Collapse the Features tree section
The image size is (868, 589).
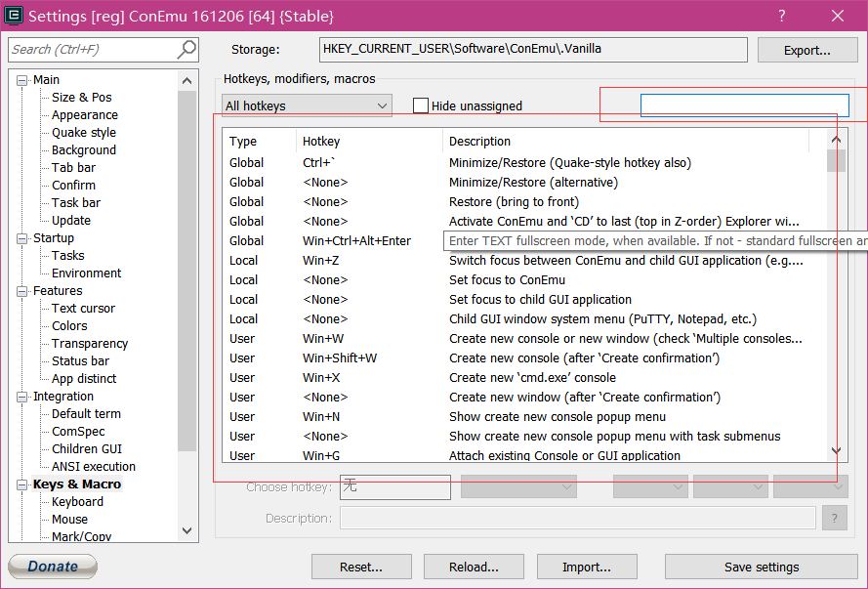pos(22,291)
